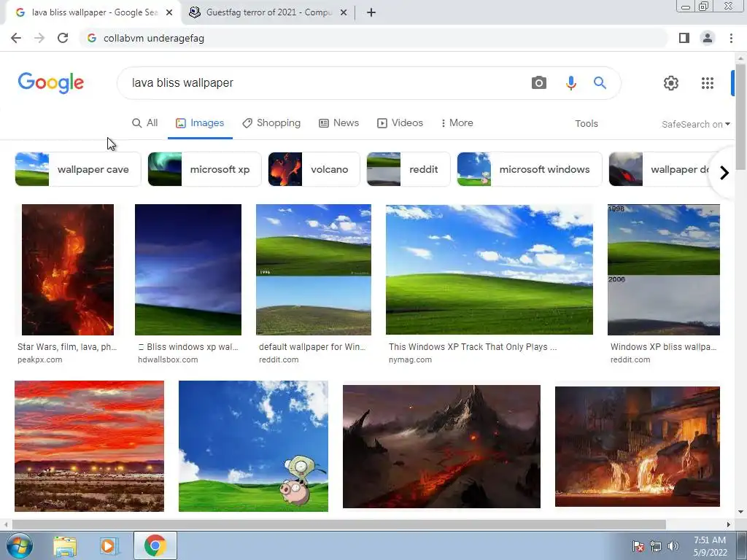Viewport: 747px width, 560px height.
Task: Launch Windows Media Player from taskbar
Action: click(x=109, y=545)
